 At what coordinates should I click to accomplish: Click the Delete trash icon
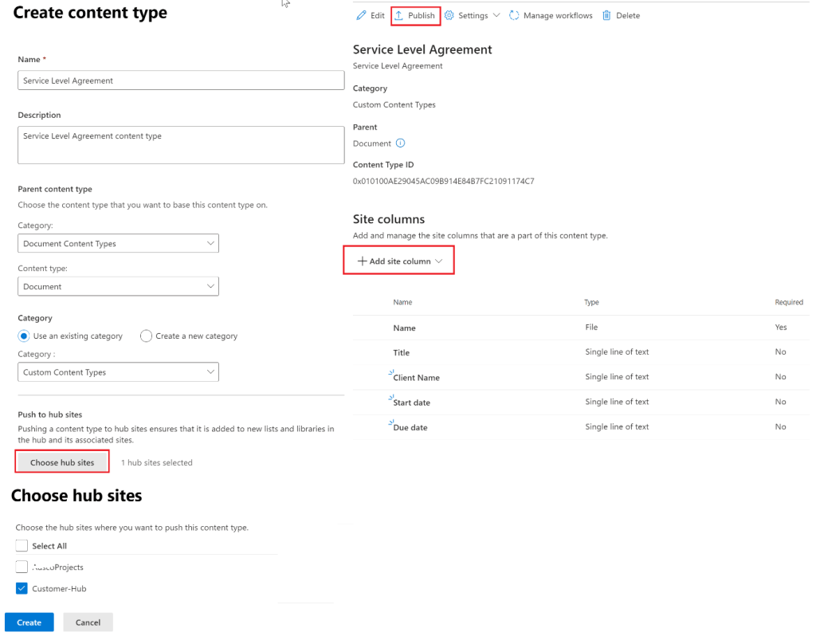(606, 16)
